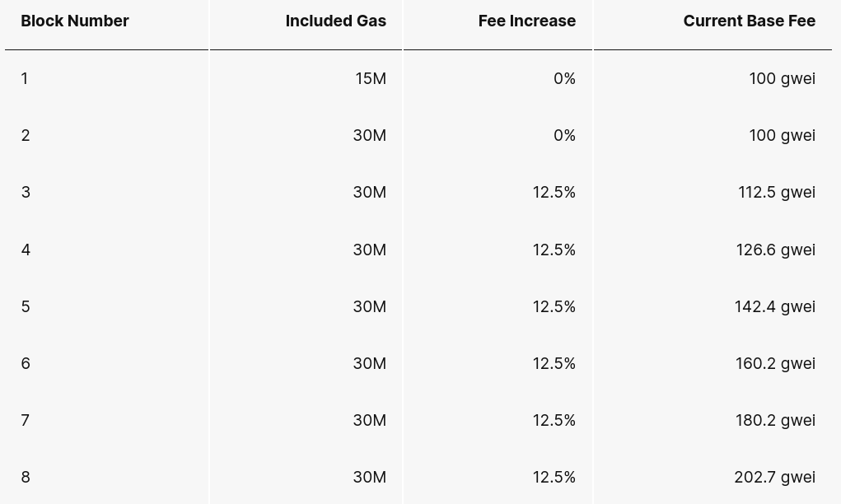Click the 30M gas cell in block 7 row

coord(370,420)
